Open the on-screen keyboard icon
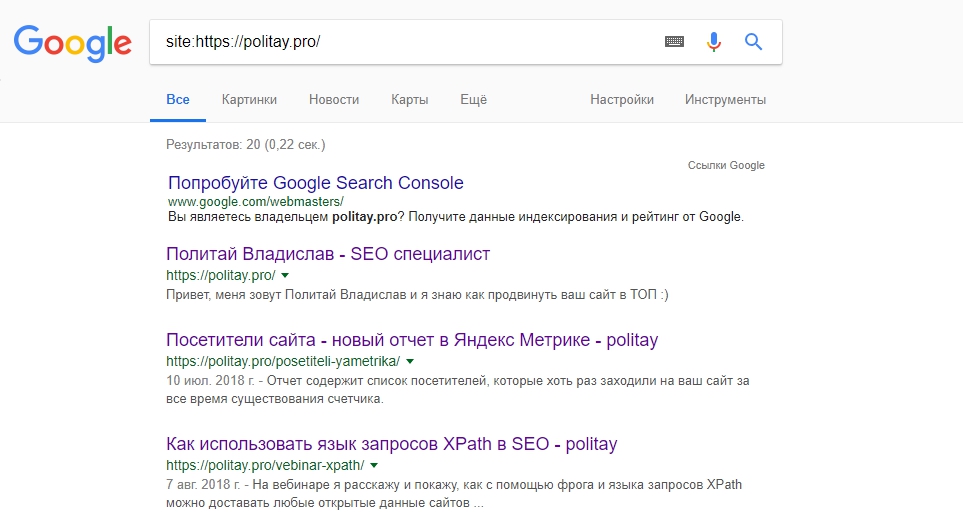Screen dimensions: 963x524 [674, 42]
